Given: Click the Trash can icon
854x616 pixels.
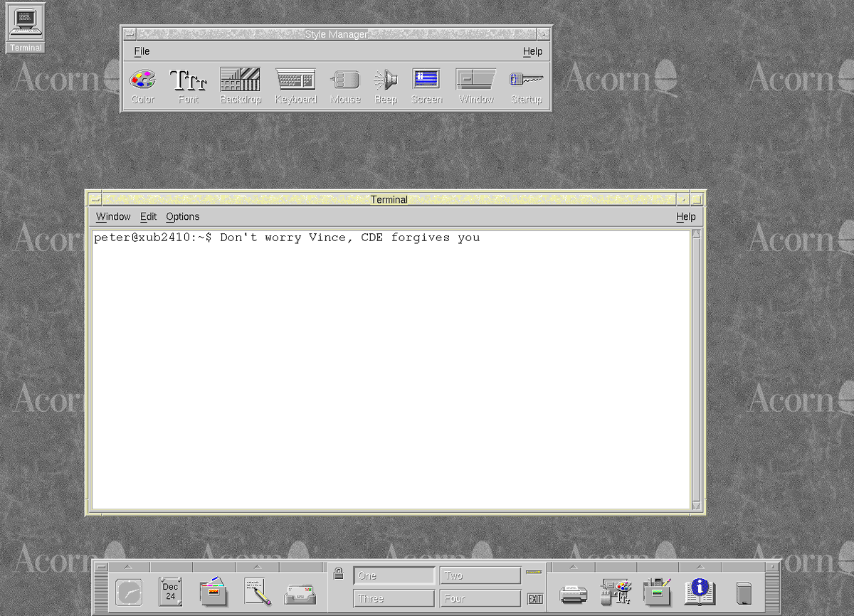Looking at the screenshot, I should pyautogui.click(x=744, y=593).
